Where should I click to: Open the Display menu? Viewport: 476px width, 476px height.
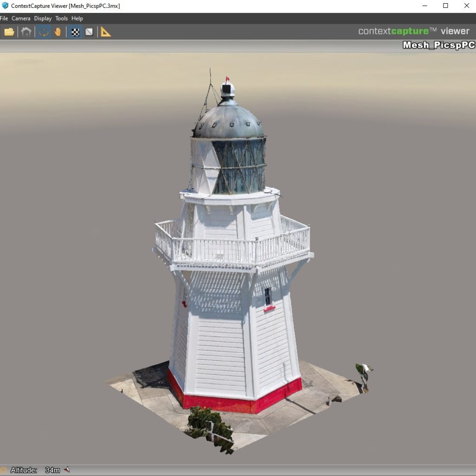pos(42,19)
